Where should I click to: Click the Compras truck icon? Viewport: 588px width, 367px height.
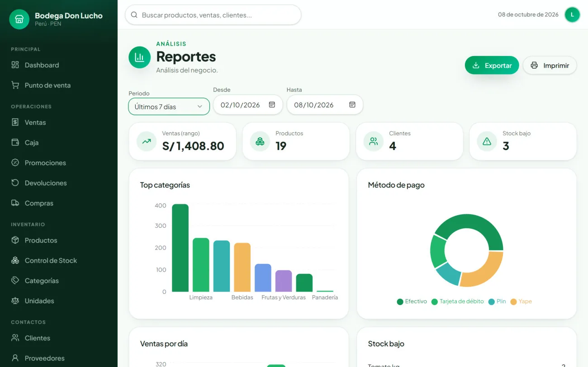coord(15,203)
